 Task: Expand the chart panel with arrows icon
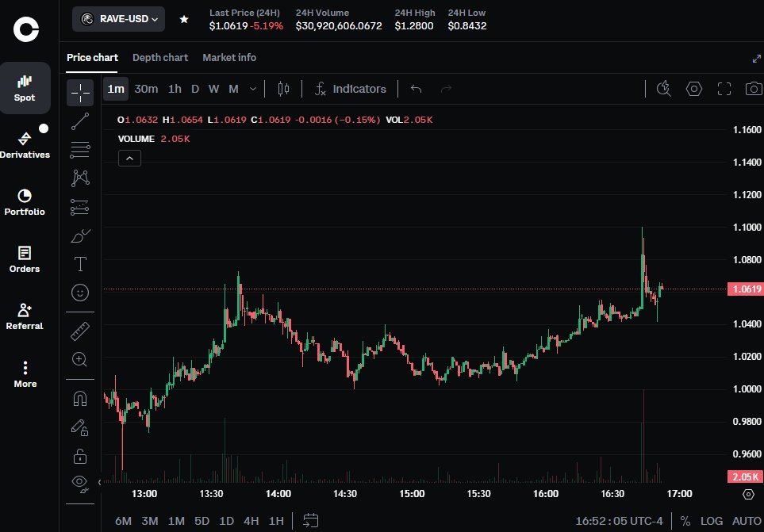pyautogui.click(x=756, y=59)
